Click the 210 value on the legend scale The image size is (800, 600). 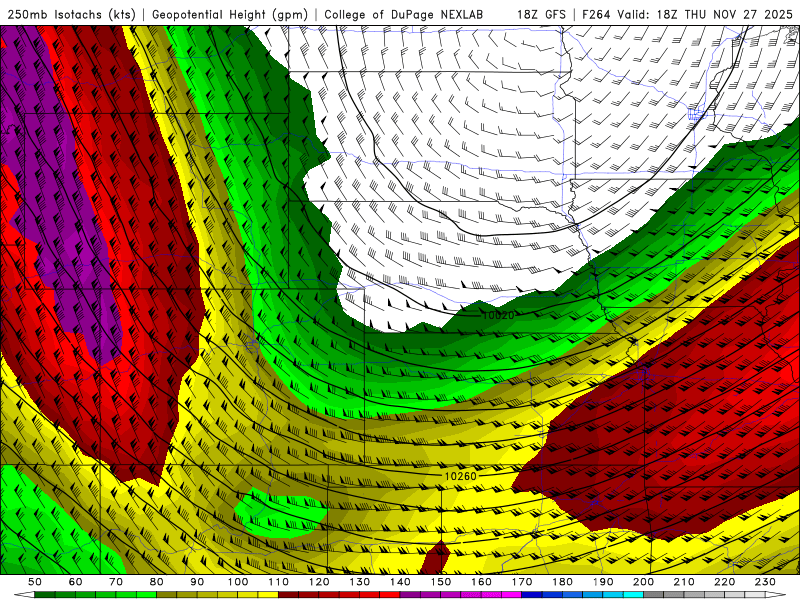685,582
